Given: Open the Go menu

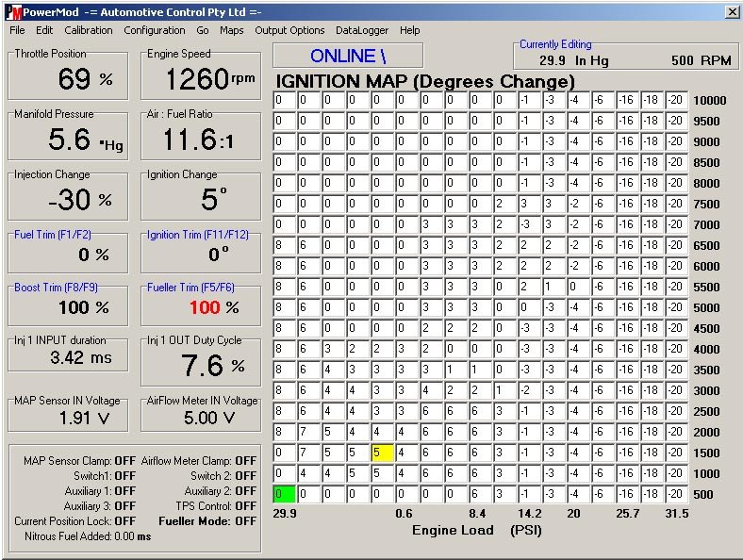Looking at the screenshot, I should 203,30.
